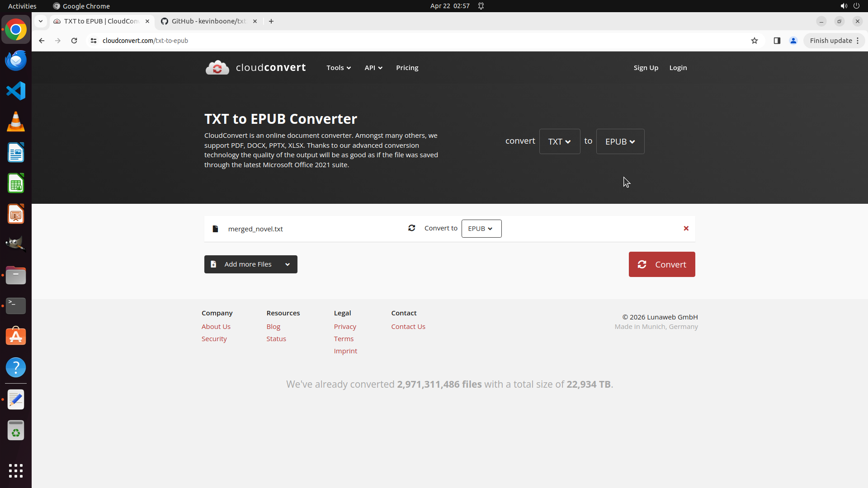
Task: Switch to the GitHub kevinboone tab
Action: (208, 21)
